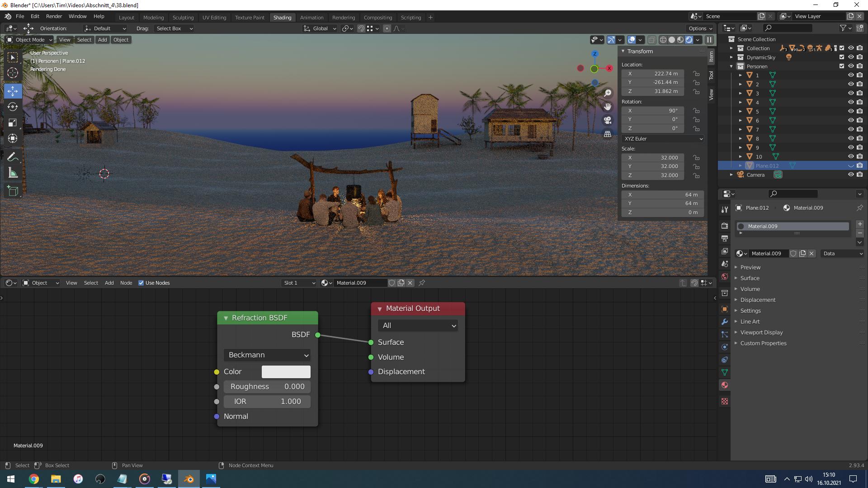Image resolution: width=868 pixels, height=488 pixels.
Task: Select the Annotate tool
Action: 13,157
